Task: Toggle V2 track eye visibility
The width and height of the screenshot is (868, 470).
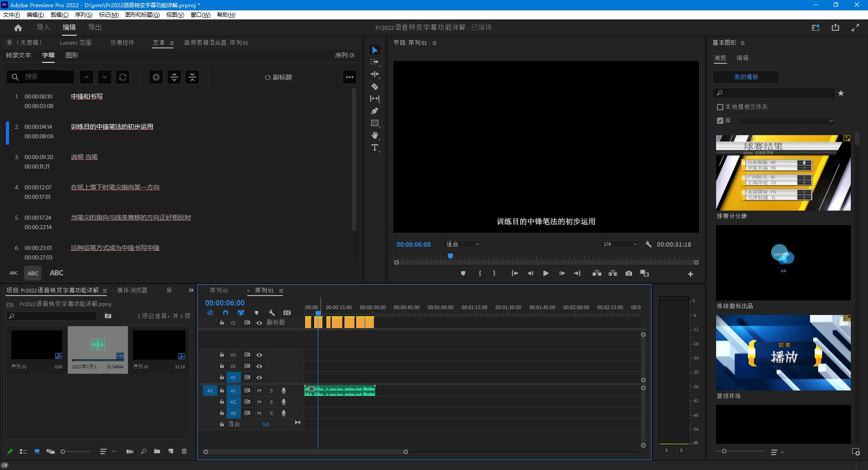Action: pos(259,366)
